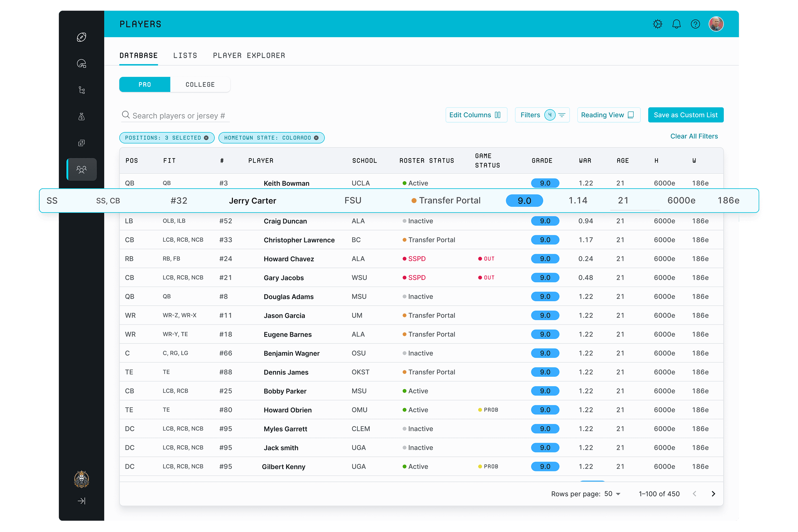Click the Clear All Filters link

tap(694, 136)
